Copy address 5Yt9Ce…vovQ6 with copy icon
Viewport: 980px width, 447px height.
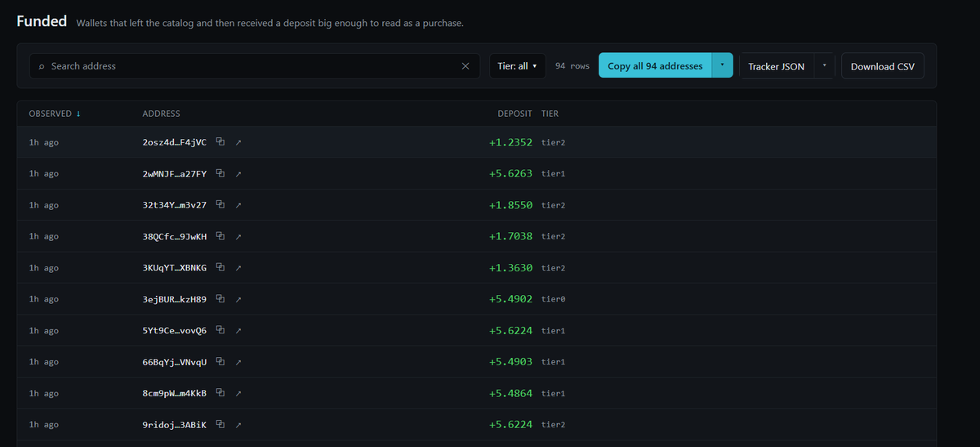(220, 331)
